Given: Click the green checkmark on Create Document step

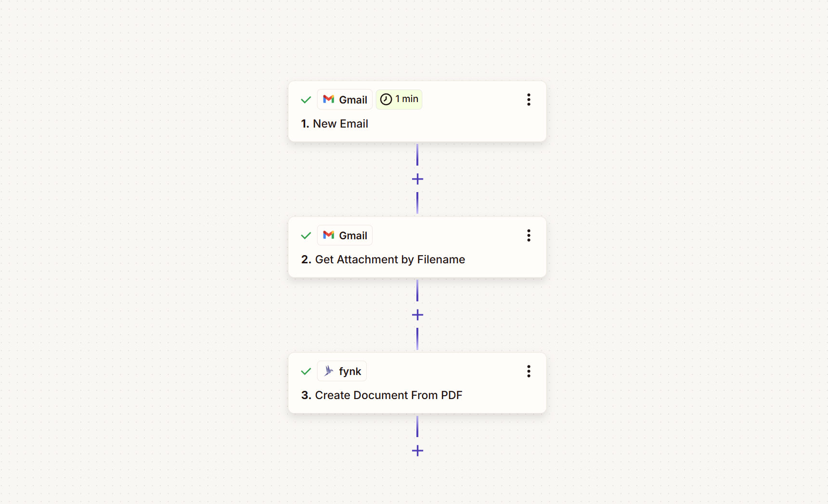Looking at the screenshot, I should [x=306, y=371].
